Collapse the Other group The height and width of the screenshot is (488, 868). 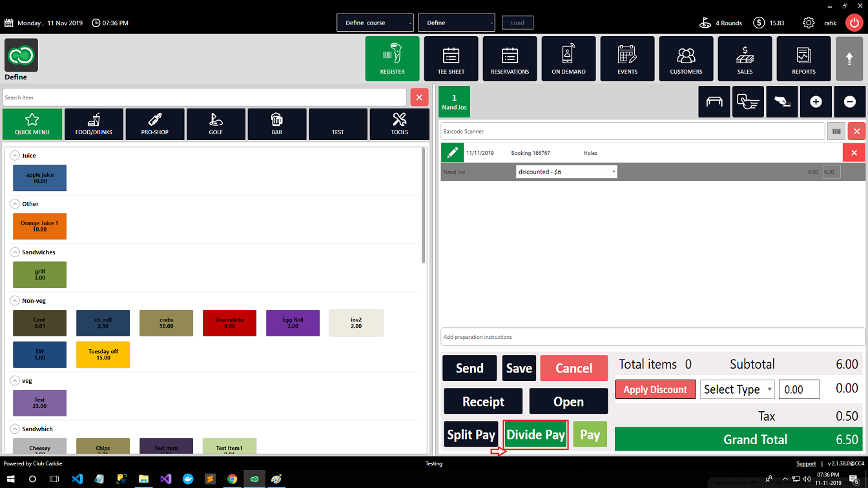coord(15,204)
